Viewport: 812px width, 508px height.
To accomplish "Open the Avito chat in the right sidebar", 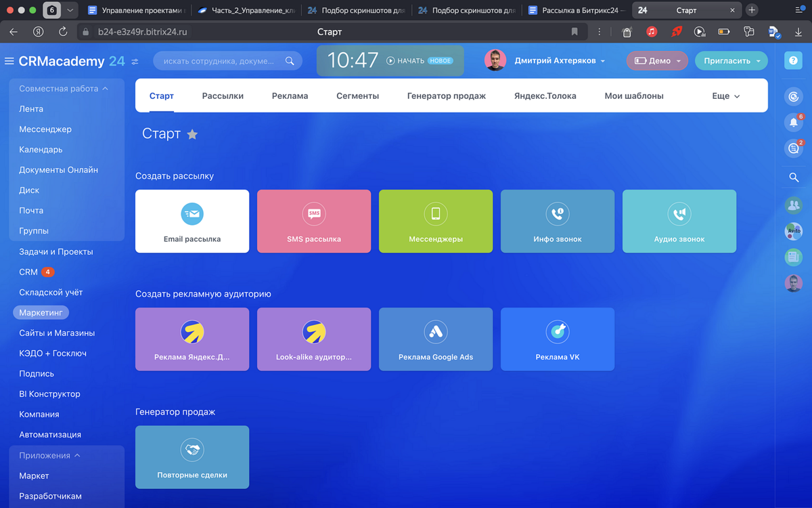I will pos(793,231).
